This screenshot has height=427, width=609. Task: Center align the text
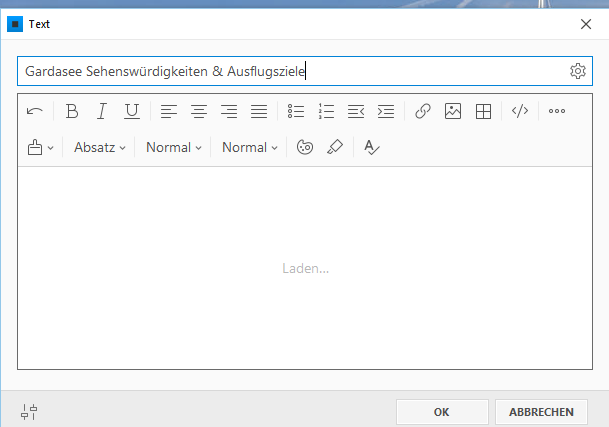pyautogui.click(x=199, y=112)
